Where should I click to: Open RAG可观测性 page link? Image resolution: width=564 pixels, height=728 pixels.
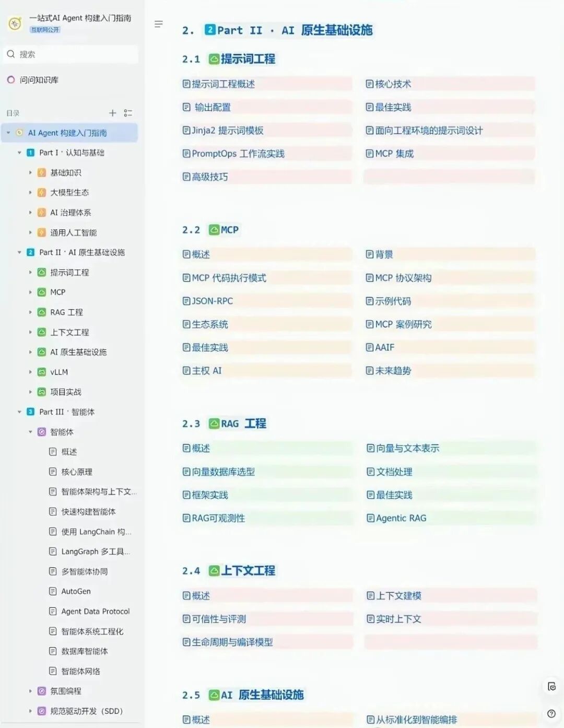218,518
